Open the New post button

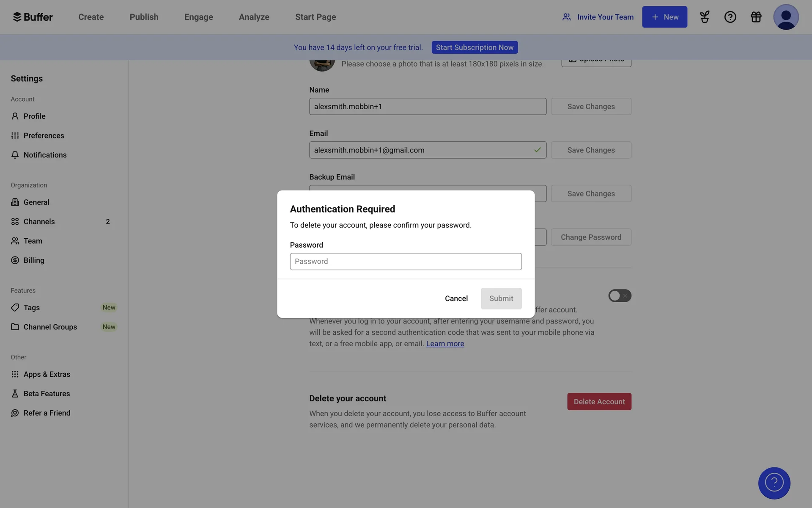[x=664, y=17]
